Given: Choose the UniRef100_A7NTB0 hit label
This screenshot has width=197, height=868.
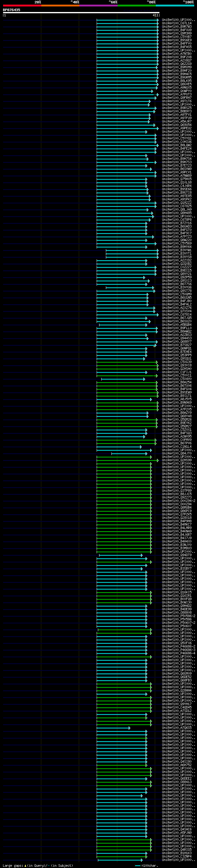Looking at the screenshot, I should [x=176, y=54].
